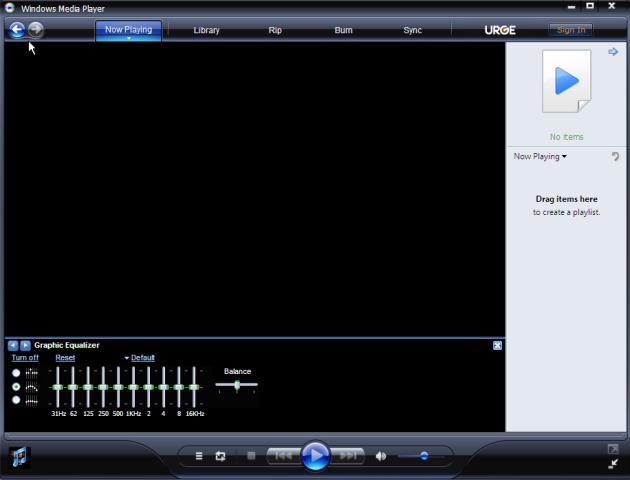Click the 2 KHz equalizer slider
This screenshot has width=630, height=480.
tap(149, 387)
